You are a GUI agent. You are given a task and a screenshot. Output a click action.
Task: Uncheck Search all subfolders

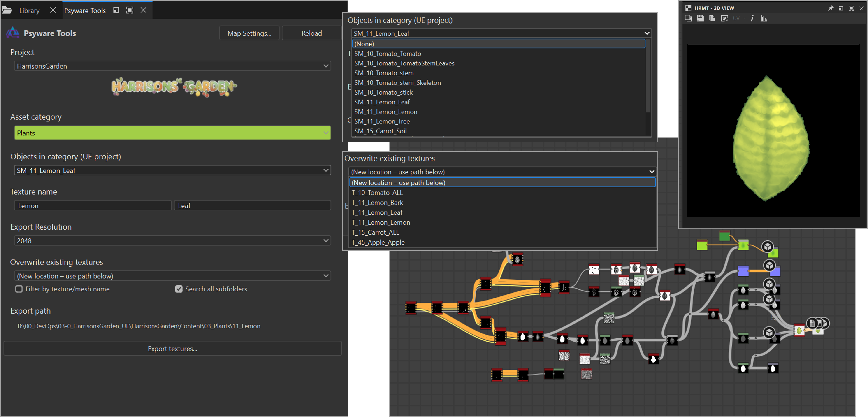coord(179,289)
